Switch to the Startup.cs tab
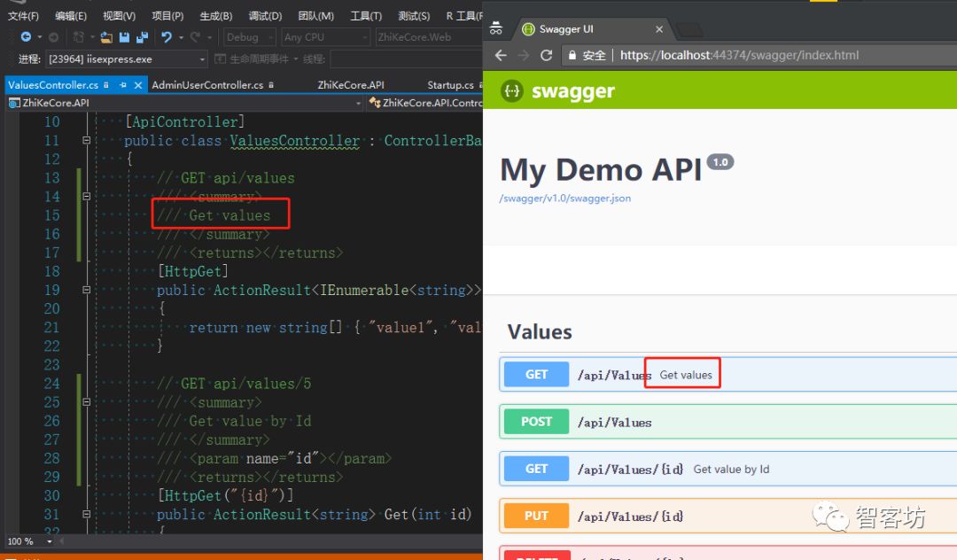Screen dimensions: 957x560 pyautogui.click(x=450, y=85)
